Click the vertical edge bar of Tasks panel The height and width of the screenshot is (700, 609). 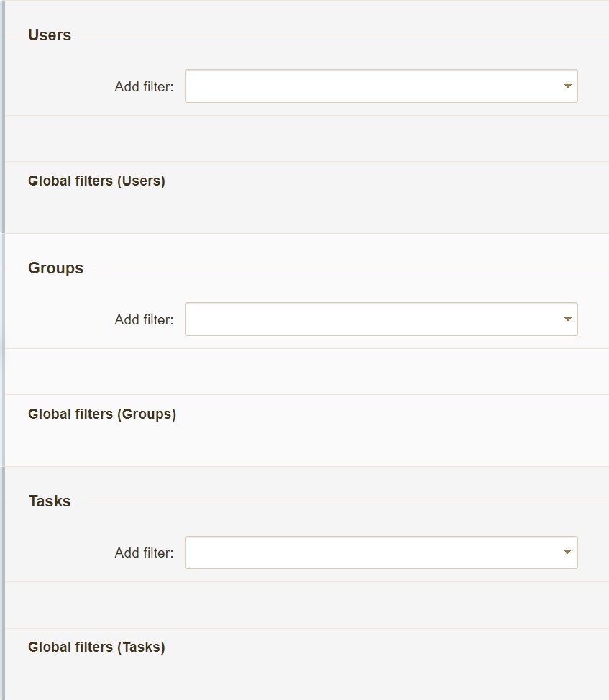click(2, 583)
